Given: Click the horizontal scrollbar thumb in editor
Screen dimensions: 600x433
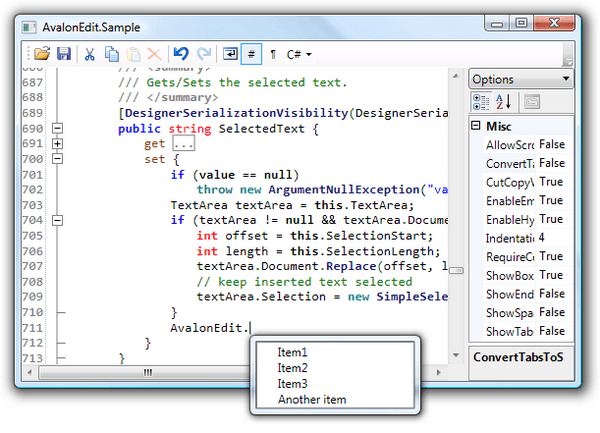Looking at the screenshot, I should tap(148, 372).
